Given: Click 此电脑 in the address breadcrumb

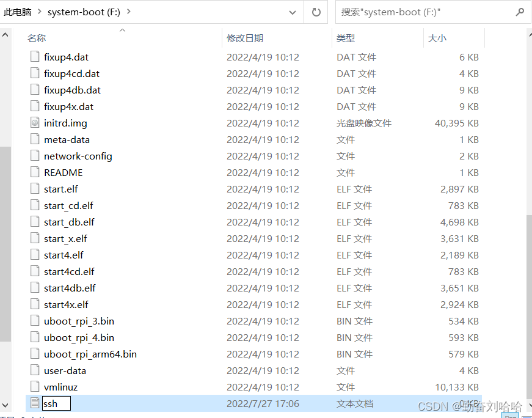Looking at the screenshot, I should tap(18, 12).
